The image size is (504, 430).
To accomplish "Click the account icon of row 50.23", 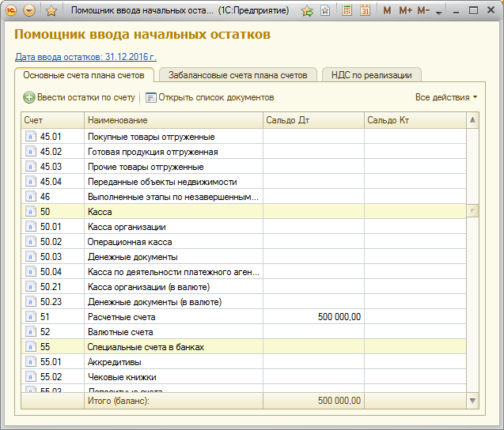I will point(31,301).
